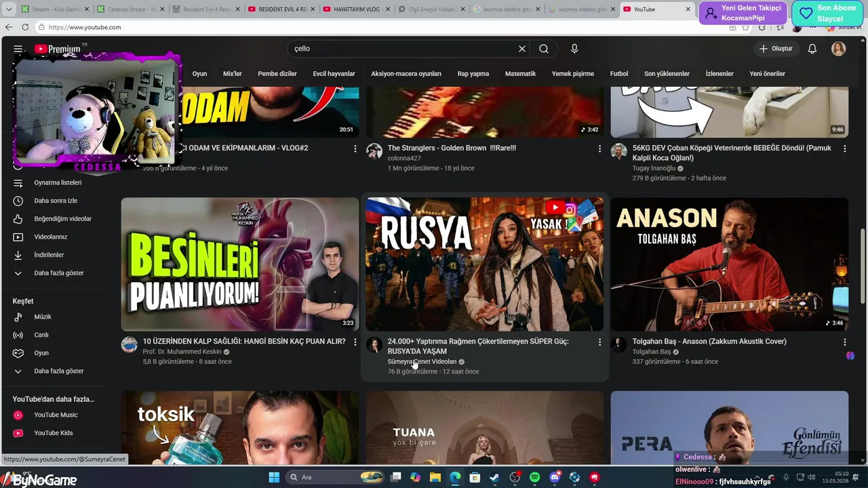Screen dimensions: 868x488
Task: Click the address bar showing youtube.com
Action: (380, 27)
